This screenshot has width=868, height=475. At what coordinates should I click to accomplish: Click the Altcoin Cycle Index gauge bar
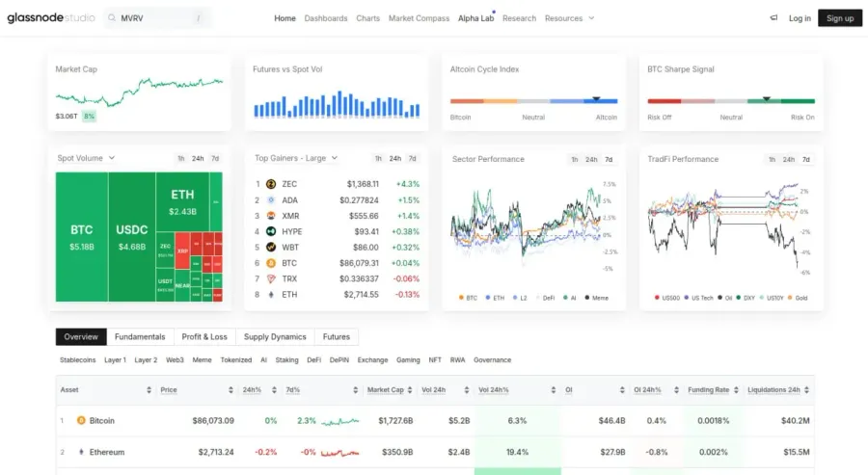pyautogui.click(x=533, y=101)
